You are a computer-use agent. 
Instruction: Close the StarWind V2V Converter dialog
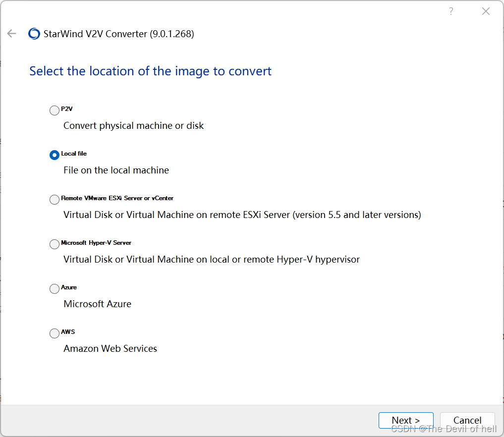pyautogui.click(x=486, y=11)
